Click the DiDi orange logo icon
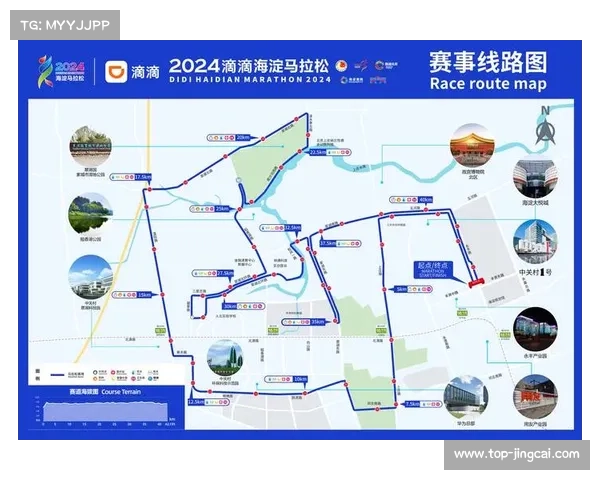Viewport: 600px width, 480px height. click(x=116, y=72)
